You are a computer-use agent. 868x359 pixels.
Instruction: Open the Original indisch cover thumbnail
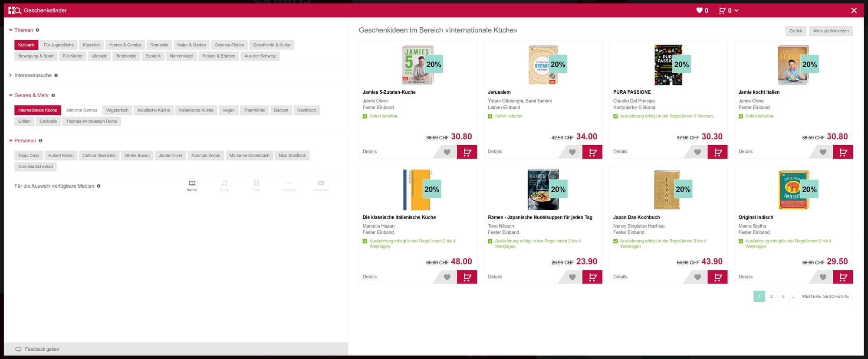[794, 190]
